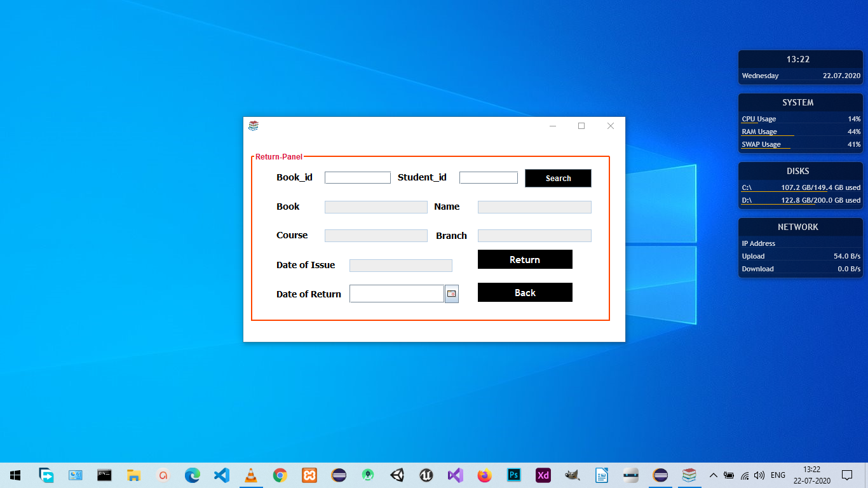Open Android Studio green icon in taskbar
This screenshot has width=868, height=488.
pyautogui.click(x=368, y=475)
